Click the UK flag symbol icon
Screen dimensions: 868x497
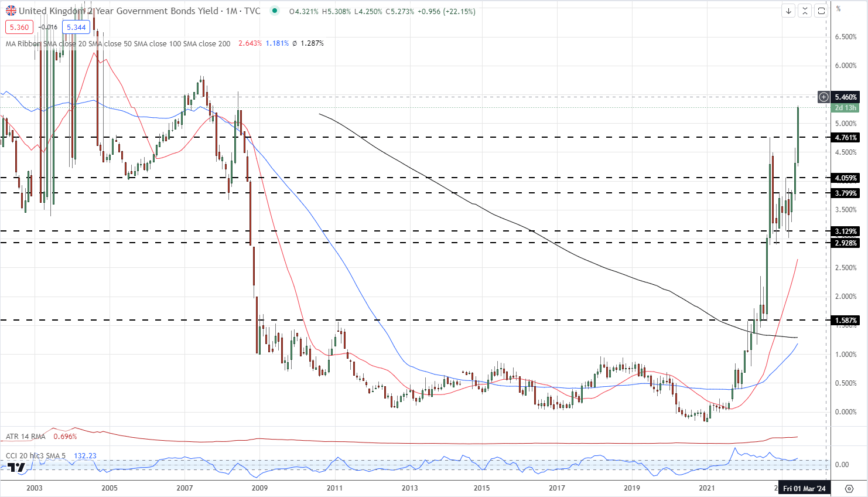(11, 11)
